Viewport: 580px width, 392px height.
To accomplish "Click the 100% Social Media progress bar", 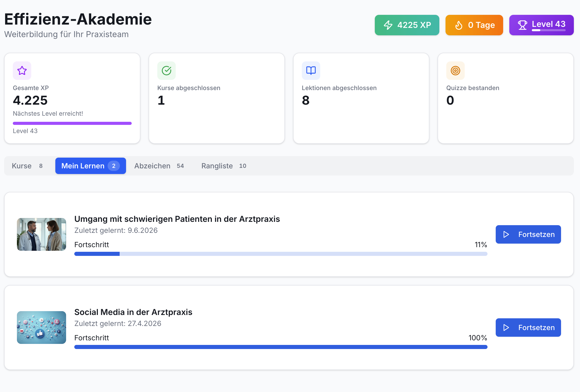I will point(281,347).
